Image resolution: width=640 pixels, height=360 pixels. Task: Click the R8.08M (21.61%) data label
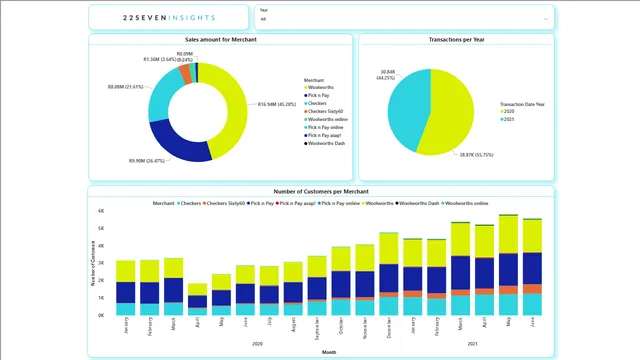tap(125, 87)
